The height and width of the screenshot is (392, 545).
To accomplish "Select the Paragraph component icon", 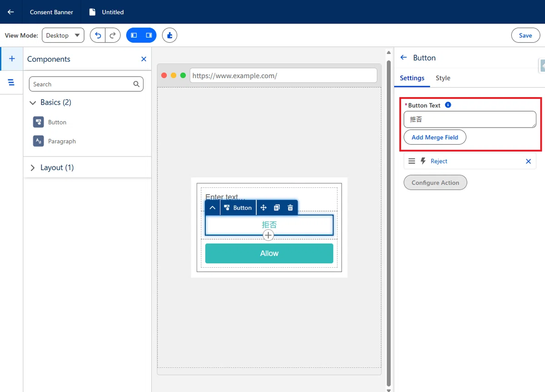I will pos(38,141).
